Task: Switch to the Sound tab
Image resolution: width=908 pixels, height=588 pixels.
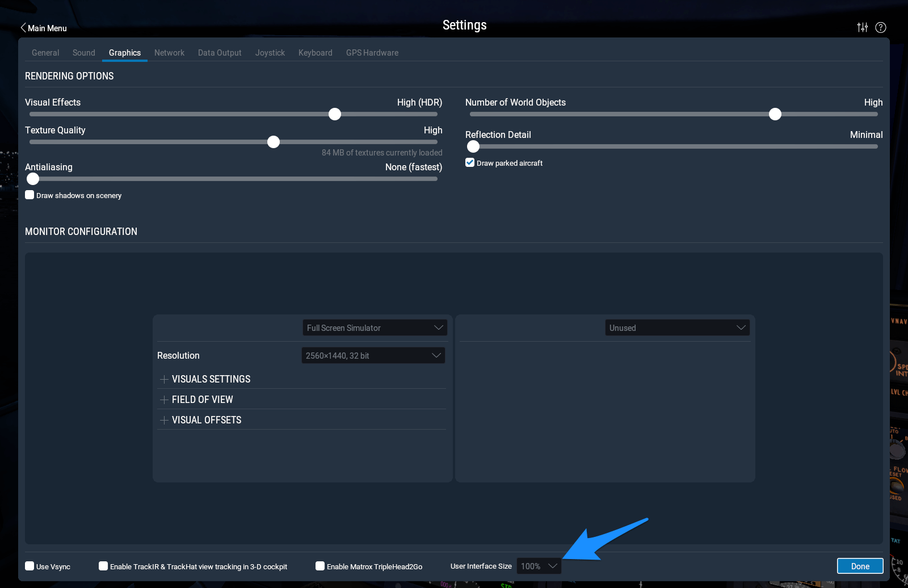Action: coord(83,52)
